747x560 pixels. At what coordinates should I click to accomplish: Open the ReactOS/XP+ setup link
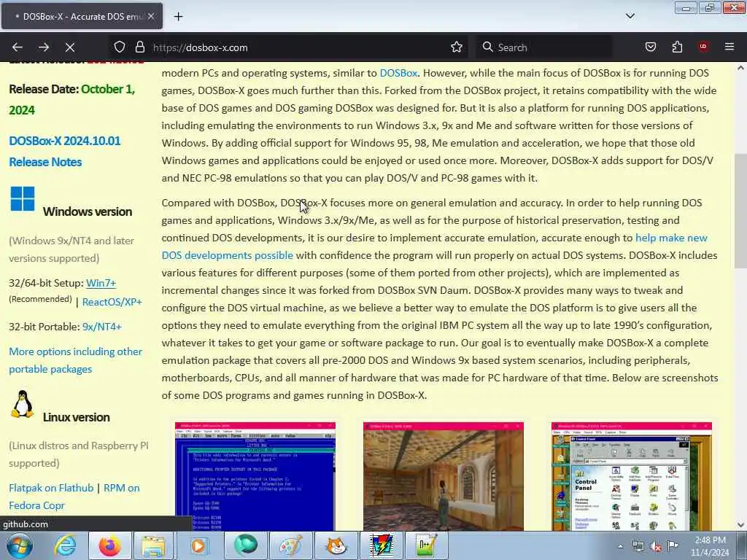(x=112, y=302)
